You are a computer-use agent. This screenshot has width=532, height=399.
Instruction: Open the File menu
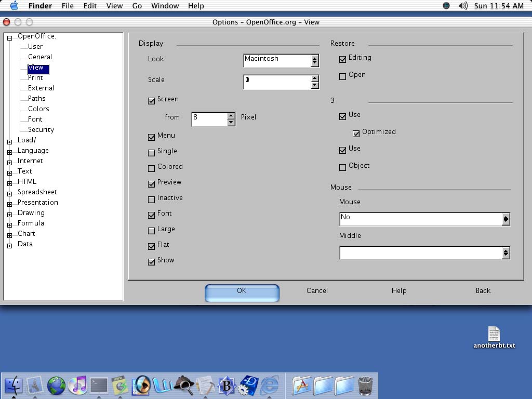[x=68, y=6]
